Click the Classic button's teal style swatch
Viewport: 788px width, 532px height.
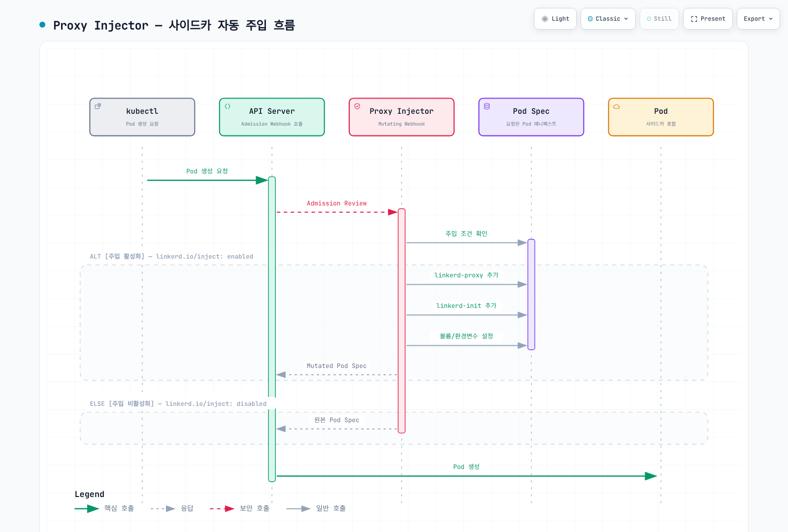[590, 19]
